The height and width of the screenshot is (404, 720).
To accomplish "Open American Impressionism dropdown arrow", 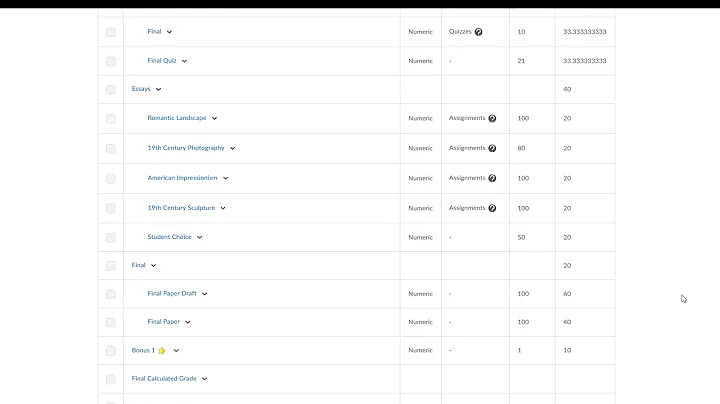I will pos(225,178).
